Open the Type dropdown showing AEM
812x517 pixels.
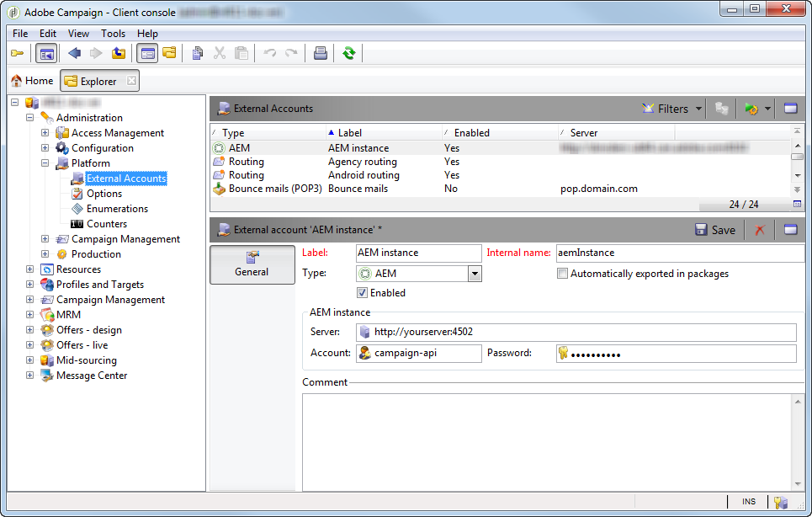coord(475,274)
